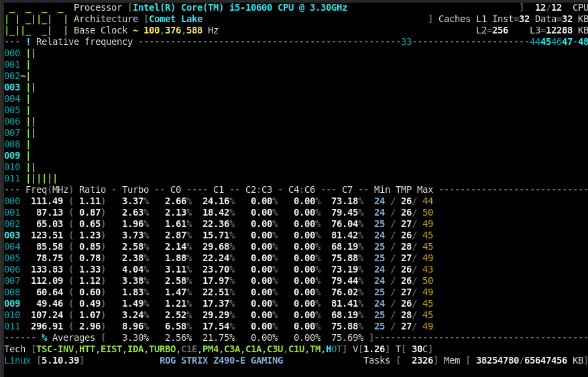
Task: Select the HTT tech flag
Action: pos(87,349)
